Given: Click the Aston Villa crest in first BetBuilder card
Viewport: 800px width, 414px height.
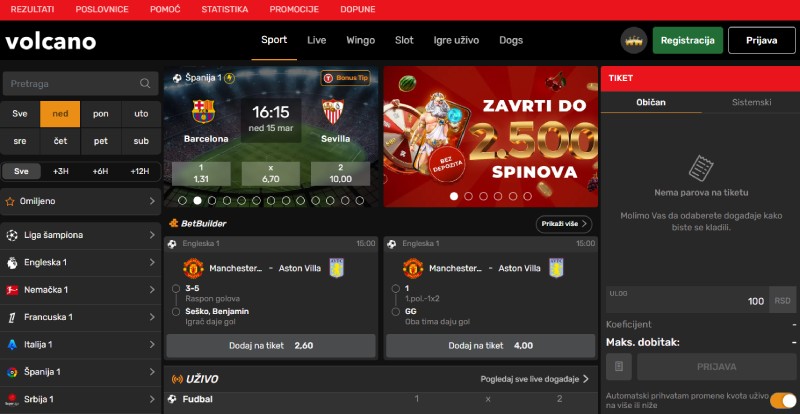Looking at the screenshot, I should pos(337,268).
